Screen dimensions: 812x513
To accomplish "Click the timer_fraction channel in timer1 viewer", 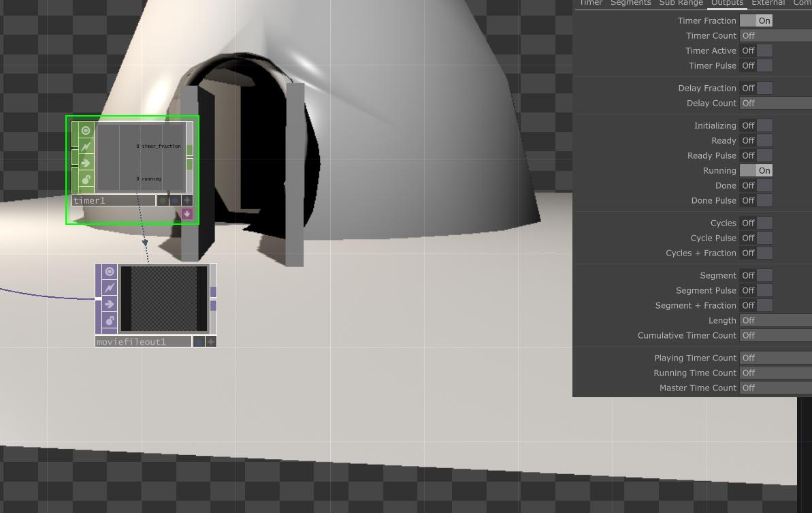I will click(159, 146).
